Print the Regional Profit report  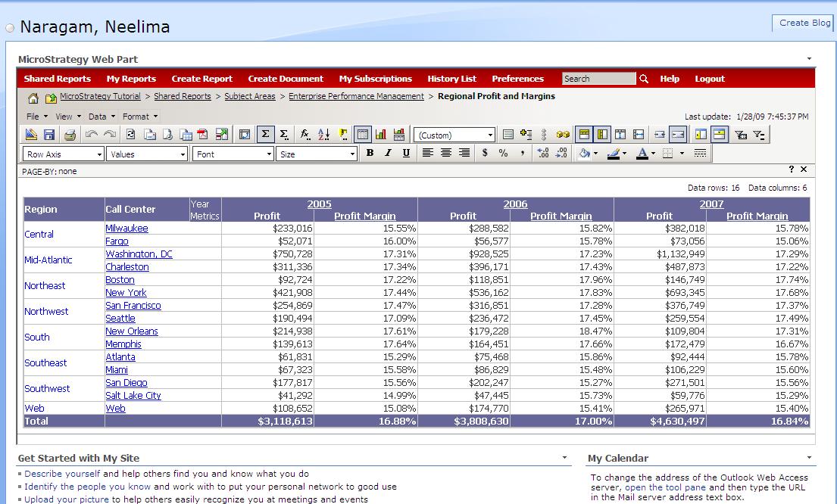(70, 134)
